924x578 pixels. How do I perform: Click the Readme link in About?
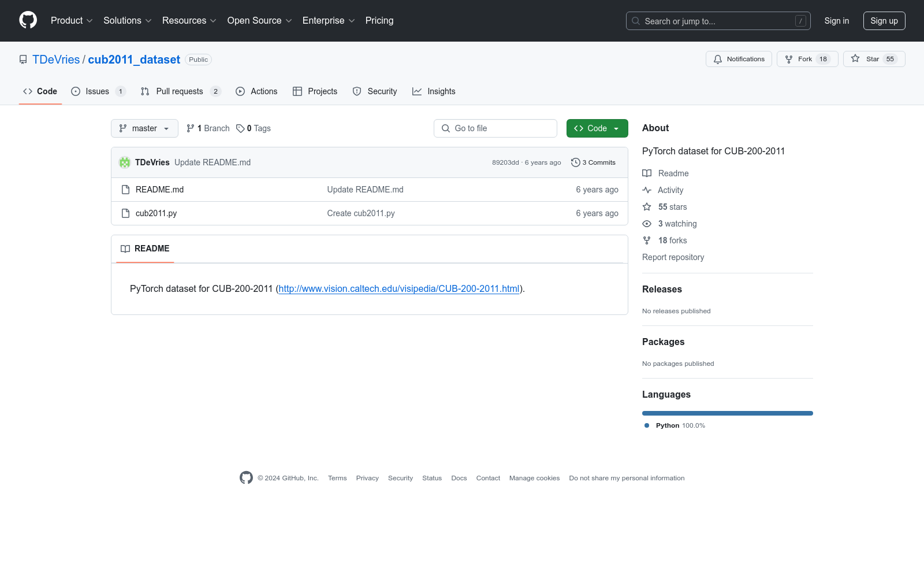click(x=665, y=173)
